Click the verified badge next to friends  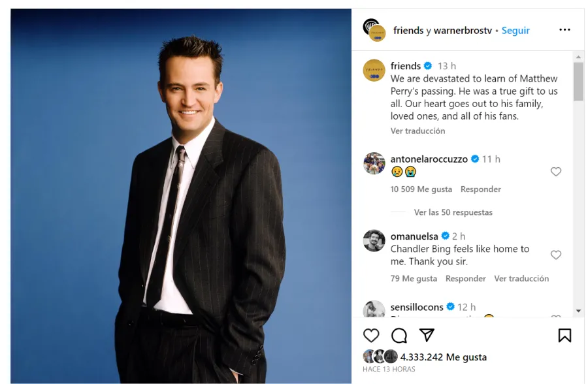click(x=427, y=65)
